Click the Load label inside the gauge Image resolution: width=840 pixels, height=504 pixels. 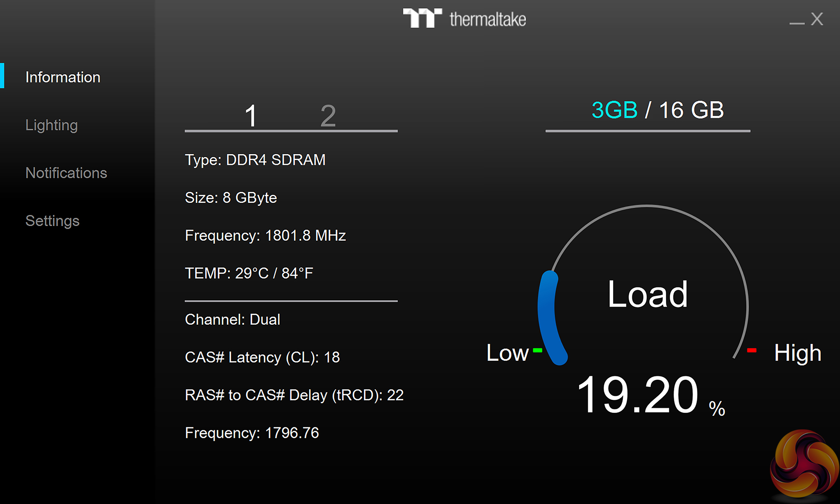647,294
